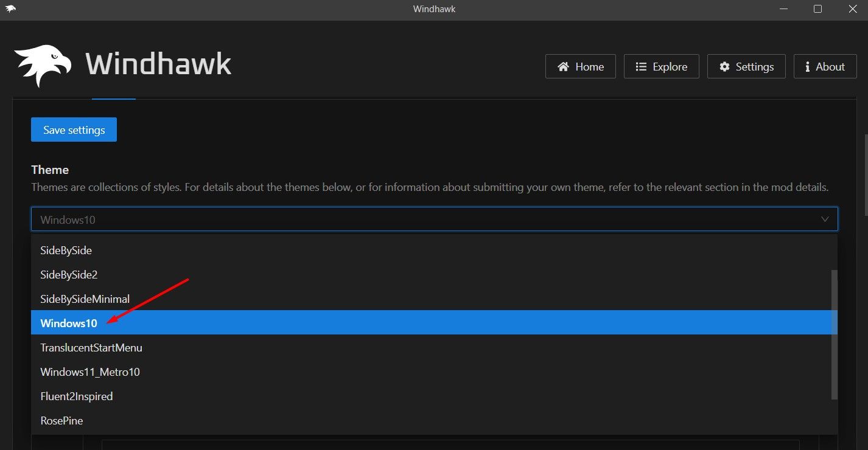This screenshot has height=450, width=868.
Task: Select the Fluent2Inspired theme
Action: coord(434,396)
